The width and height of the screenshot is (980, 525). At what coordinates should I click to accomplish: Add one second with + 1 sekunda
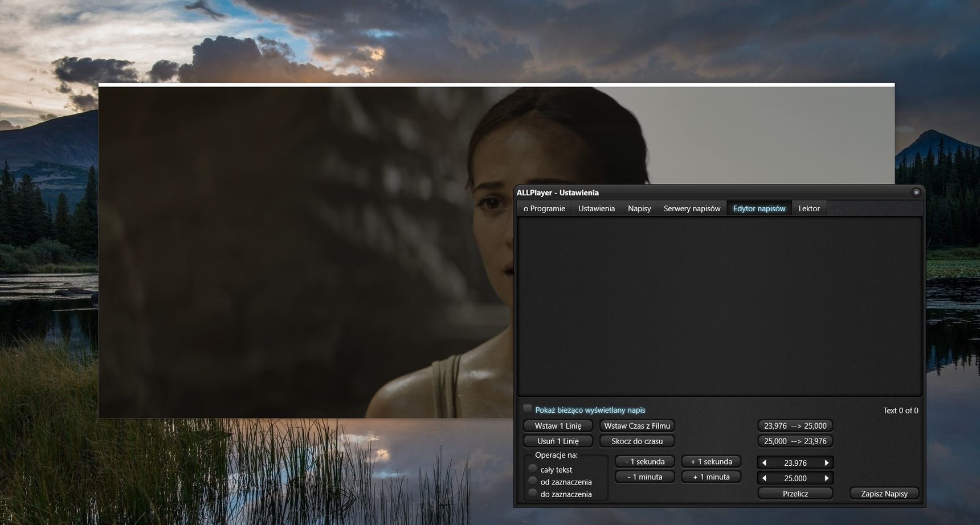point(711,462)
